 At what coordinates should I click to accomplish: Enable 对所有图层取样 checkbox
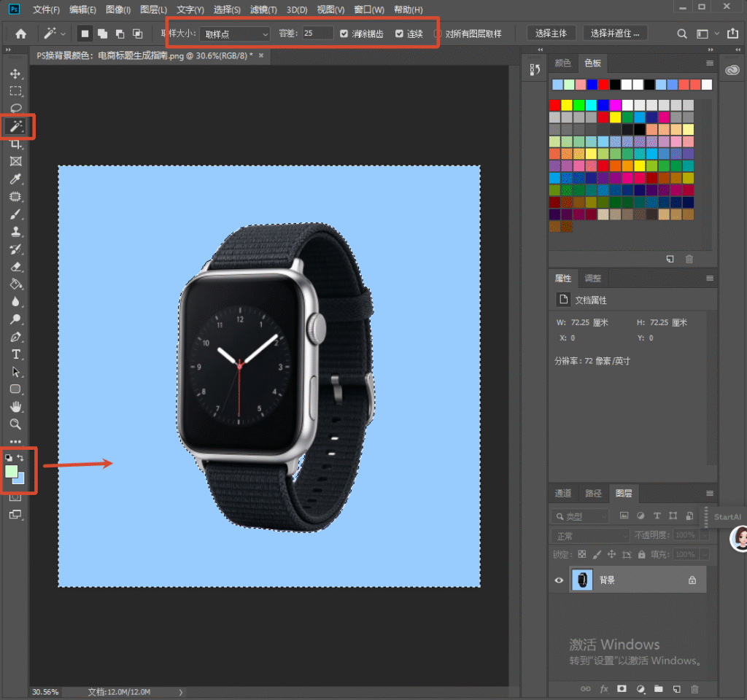437,34
